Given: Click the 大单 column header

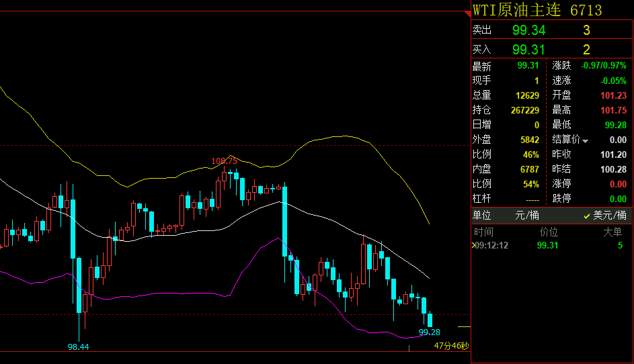Looking at the screenshot, I should pyautogui.click(x=612, y=232).
